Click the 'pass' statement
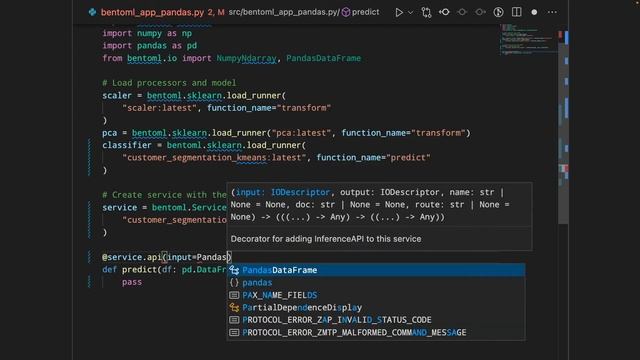This screenshot has width=640, height=360. (x=132, y=282)
